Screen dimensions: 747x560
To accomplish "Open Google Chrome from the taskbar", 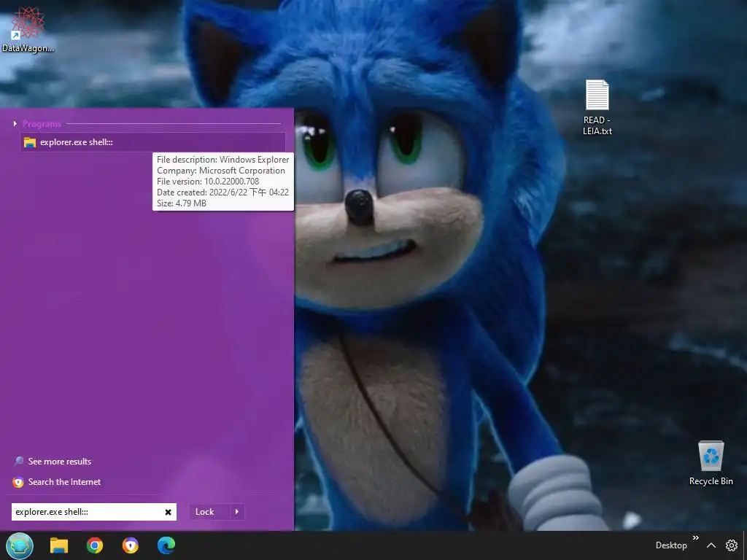I will click(x=95, y=545).
